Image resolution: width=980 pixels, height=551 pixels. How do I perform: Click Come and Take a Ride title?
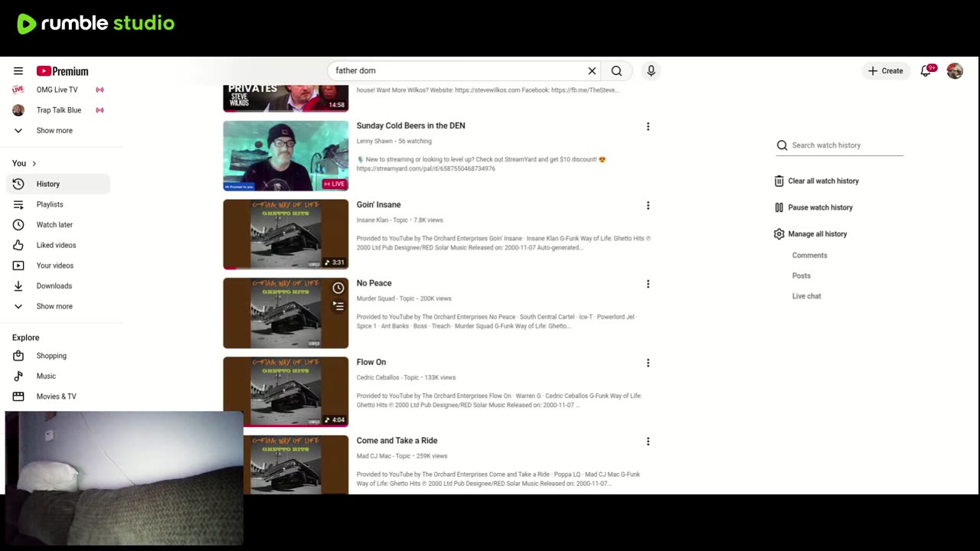click(397, 441)
